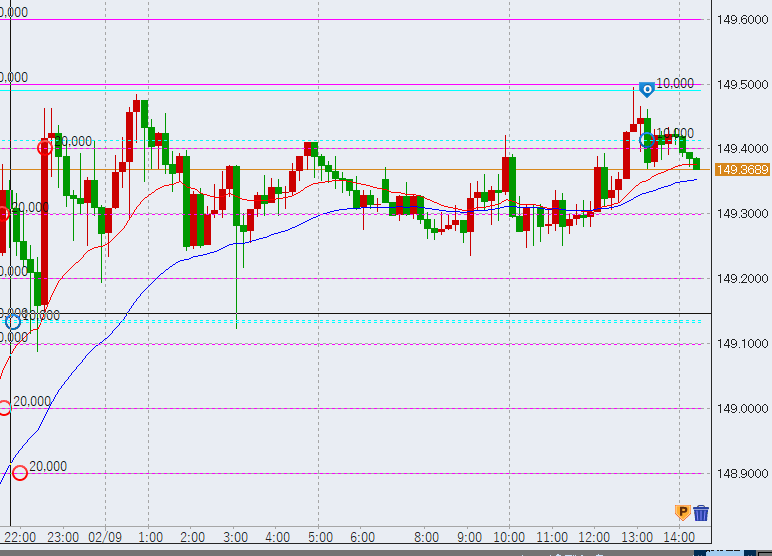Click the 02/09 date label on time axis
Viewport: 772px width, 556px height.
tap(104, 537)
